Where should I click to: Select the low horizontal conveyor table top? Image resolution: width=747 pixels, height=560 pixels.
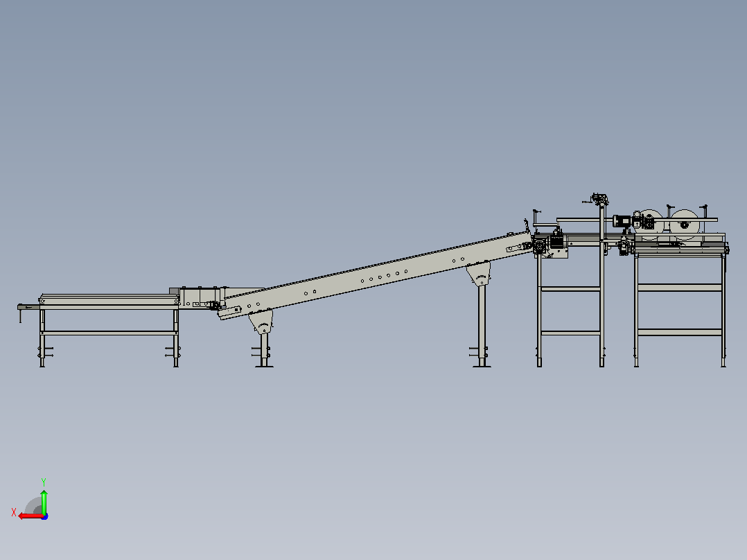109,301
